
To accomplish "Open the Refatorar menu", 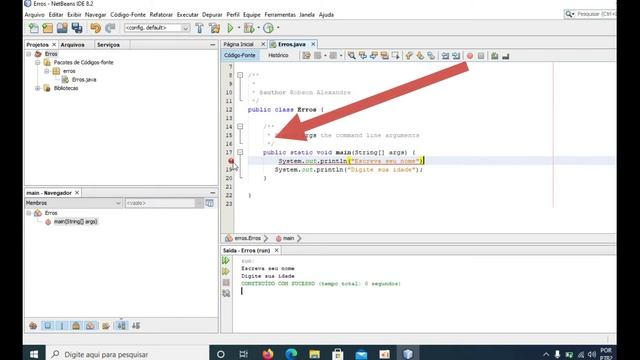I will pyautogui.click(x=161, y=15).
